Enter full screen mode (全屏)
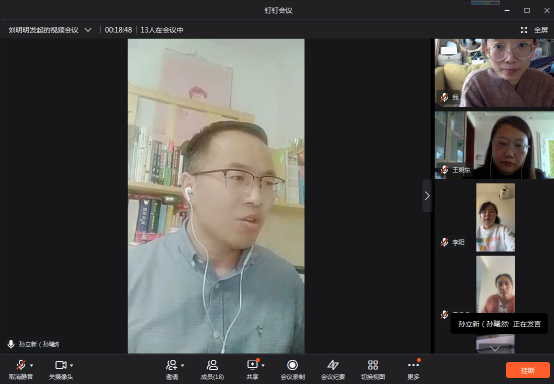 pyautogui.click(x=534, y=30)
